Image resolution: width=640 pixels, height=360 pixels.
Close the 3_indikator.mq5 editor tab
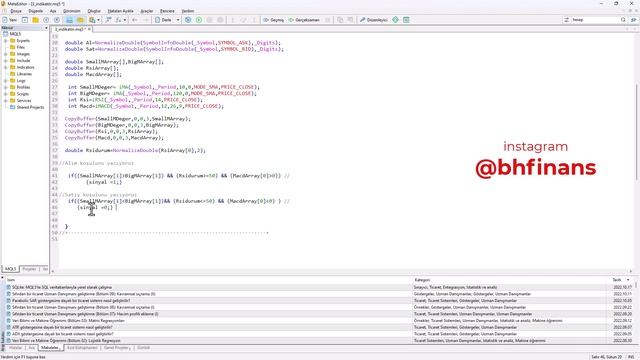click(x=89, y=29)
